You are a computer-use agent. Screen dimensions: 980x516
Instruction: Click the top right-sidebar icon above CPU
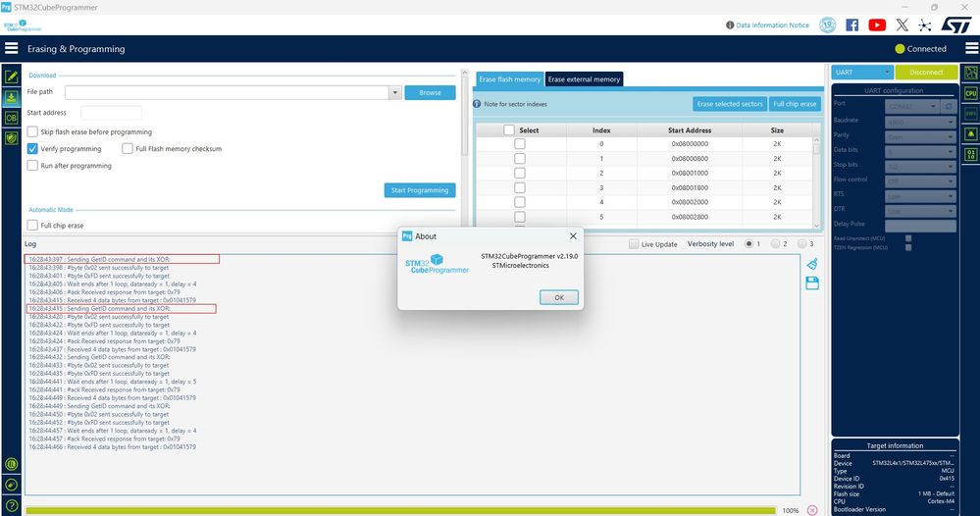[x=970, y=74]
